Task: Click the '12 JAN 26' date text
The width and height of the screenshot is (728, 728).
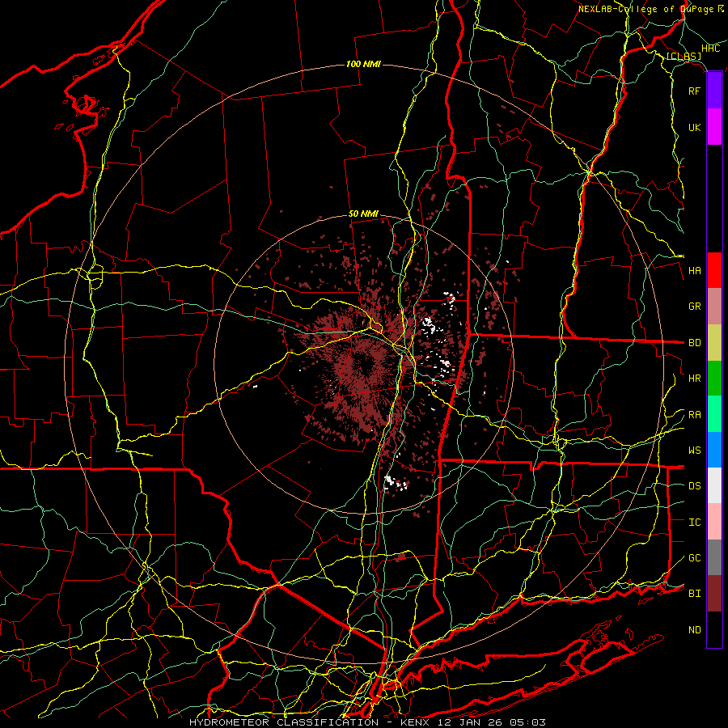Action: coord(471,722)
